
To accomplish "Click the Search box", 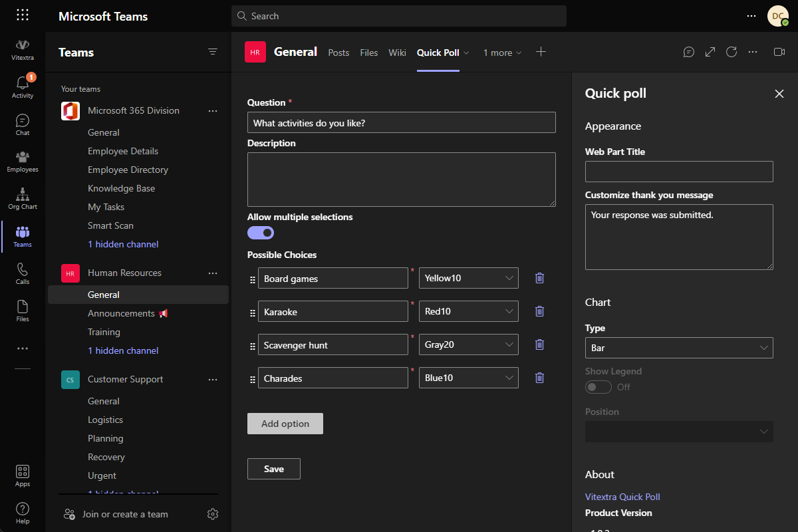I will click(399, 16).
